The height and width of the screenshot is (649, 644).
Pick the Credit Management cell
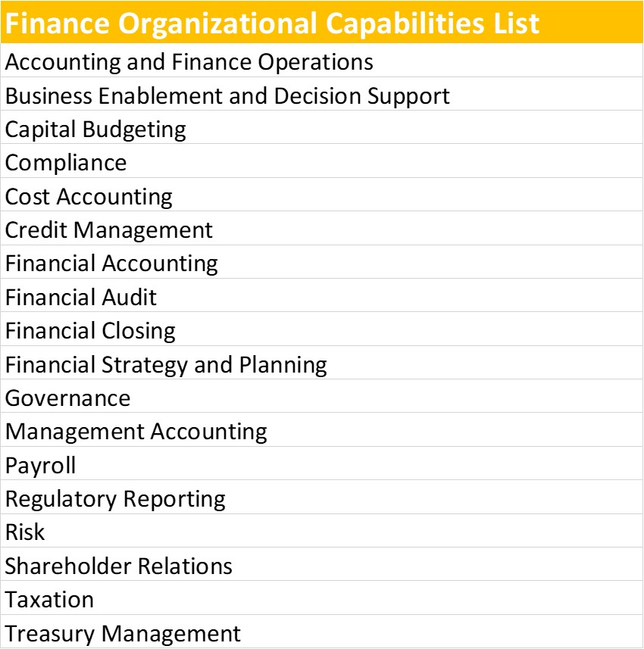click(x=109, y=229)
